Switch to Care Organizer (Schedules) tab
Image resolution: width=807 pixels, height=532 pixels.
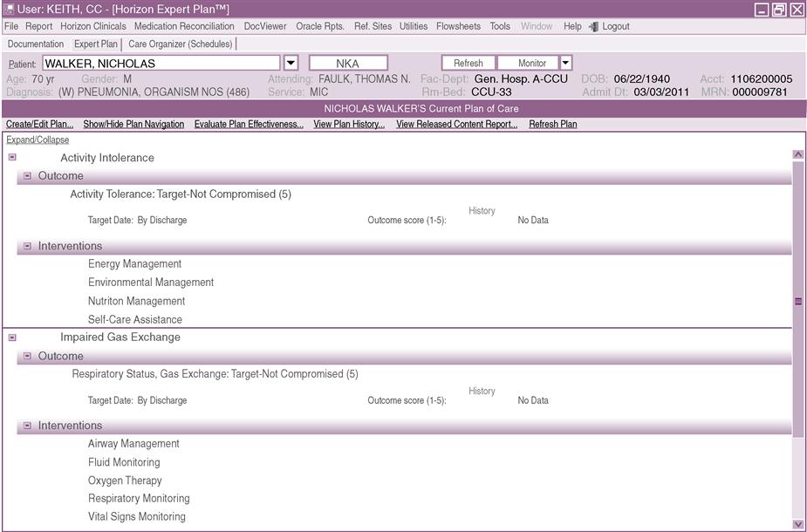tap(180, 44)
